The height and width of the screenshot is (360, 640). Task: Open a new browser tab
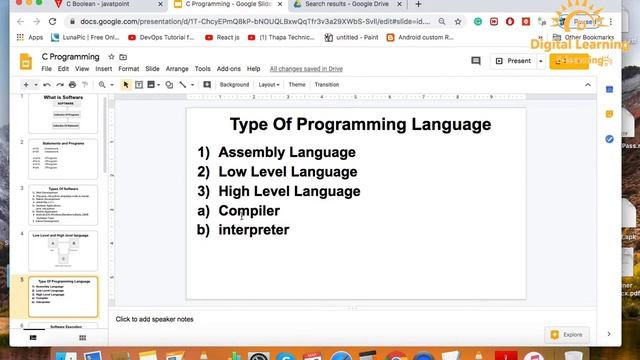pyautogui.click(x=418, y=4)
